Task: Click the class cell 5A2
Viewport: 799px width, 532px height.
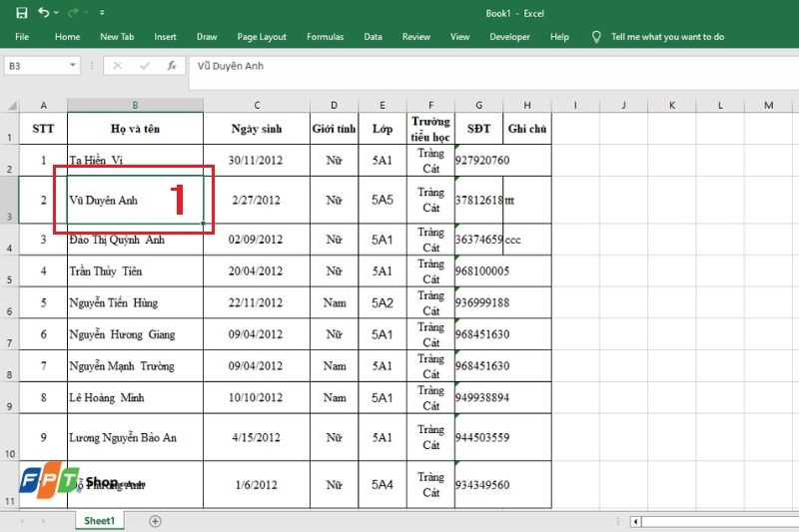Action: click(x=383, y=302)
